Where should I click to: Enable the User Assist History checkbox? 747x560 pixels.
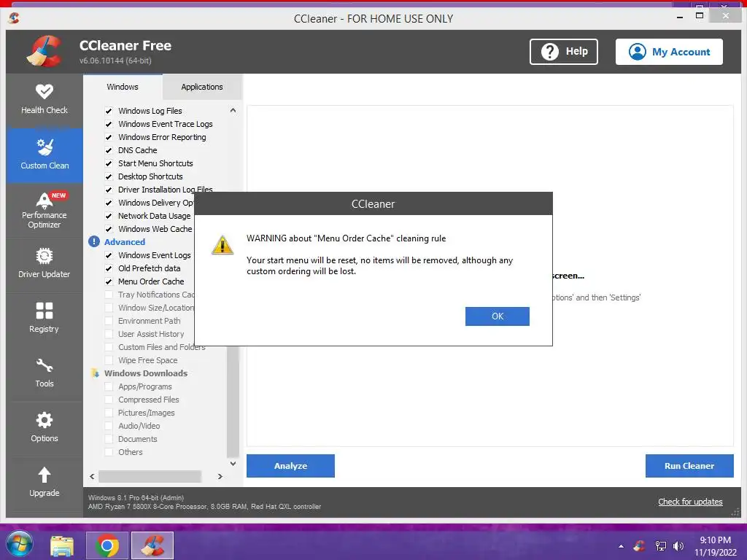click(x=109, y=334)
